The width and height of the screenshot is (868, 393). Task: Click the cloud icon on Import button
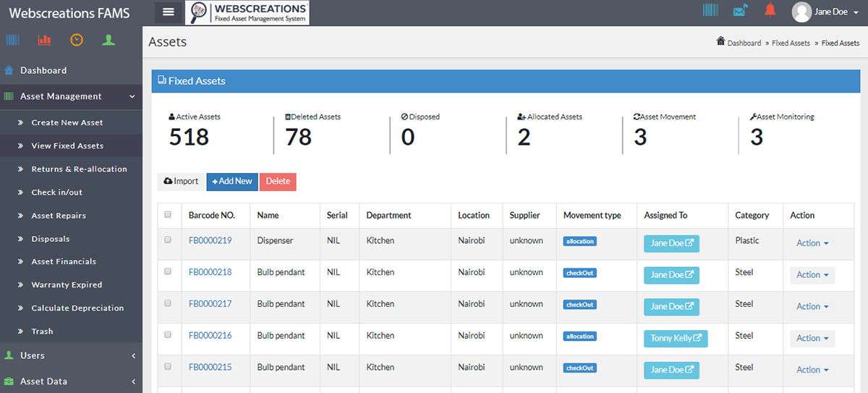coord(168,181)
